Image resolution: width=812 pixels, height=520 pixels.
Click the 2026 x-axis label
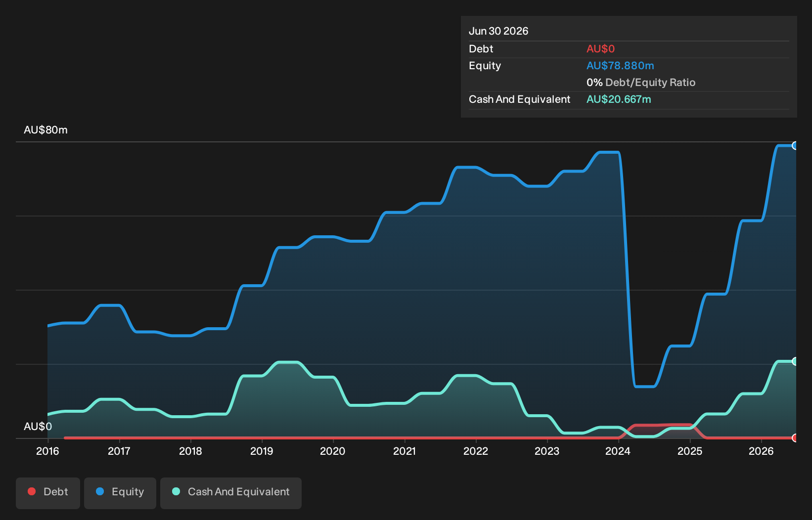(x=761, y=451)
